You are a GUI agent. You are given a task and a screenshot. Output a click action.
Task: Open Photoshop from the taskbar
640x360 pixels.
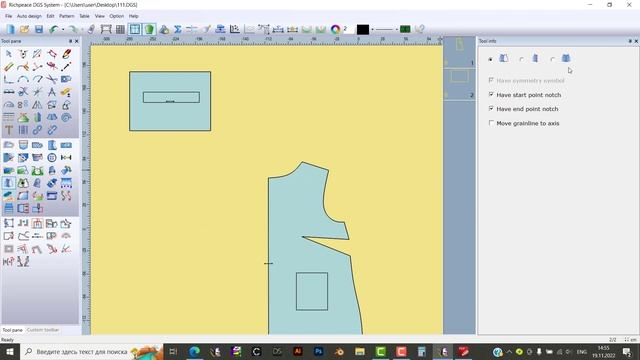[x=318, y=351]
